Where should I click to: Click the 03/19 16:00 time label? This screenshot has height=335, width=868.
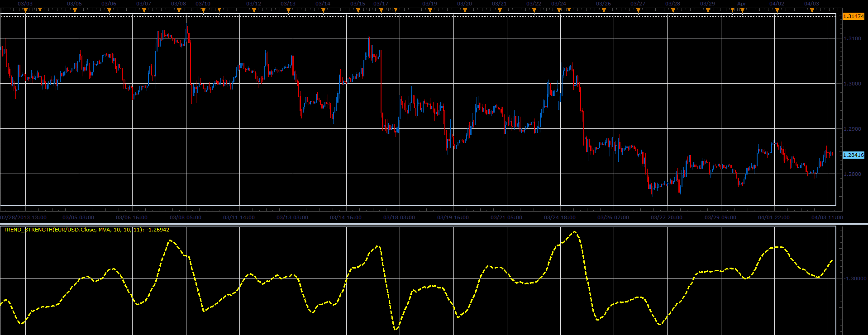pos(453,217)
